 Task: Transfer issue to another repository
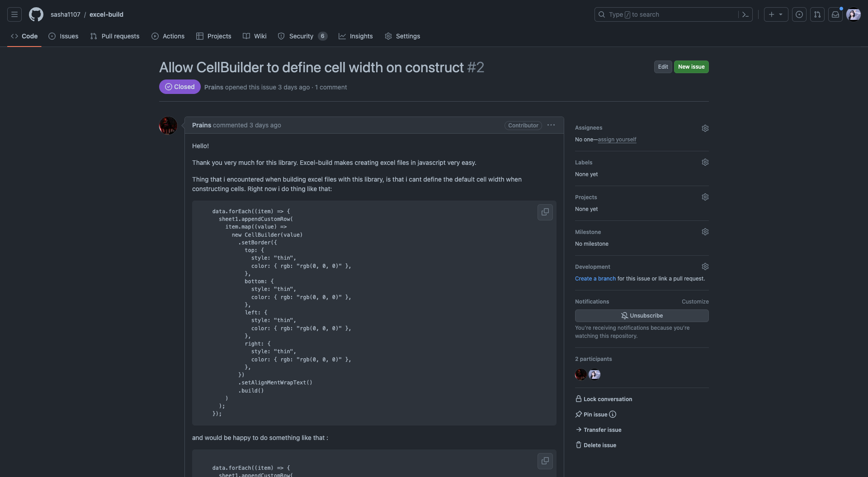598,430
